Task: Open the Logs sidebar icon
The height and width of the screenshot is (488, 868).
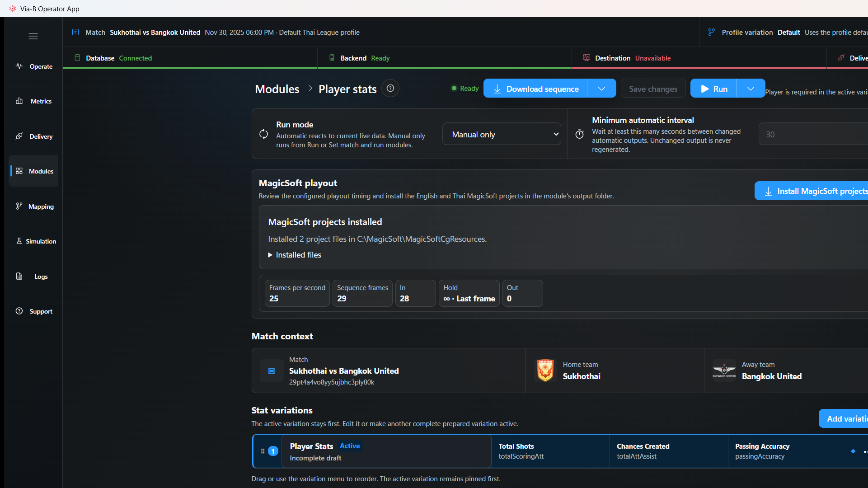Action: point(19,276)
